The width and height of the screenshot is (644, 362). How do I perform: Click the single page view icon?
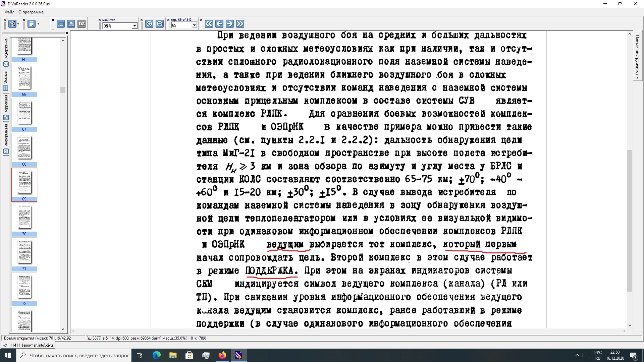pyautogui.click(x=32, y=24)
